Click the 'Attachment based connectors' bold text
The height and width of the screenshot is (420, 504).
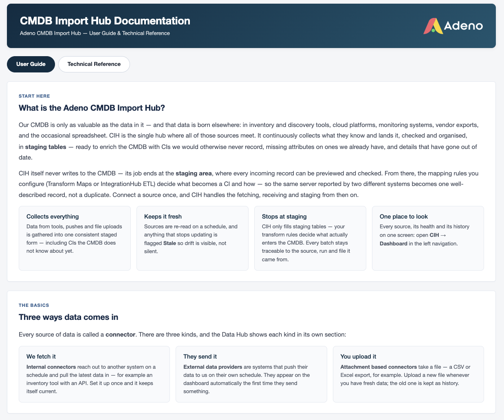379,367
